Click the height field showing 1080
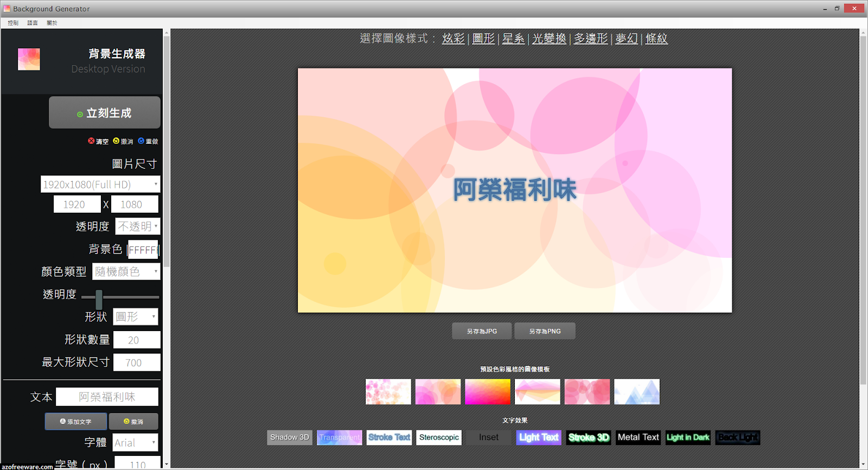Screen dimensions: 868x470 pos(135,205)
